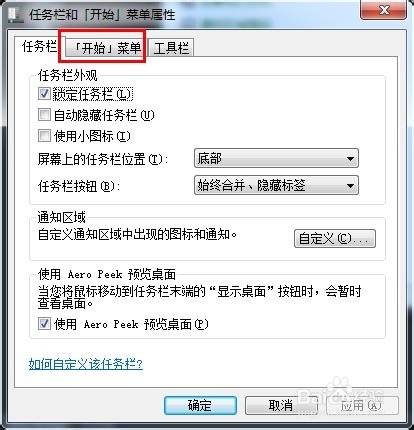Click the dialog title bar icon

pyautogui.click(x=15, y=15)
